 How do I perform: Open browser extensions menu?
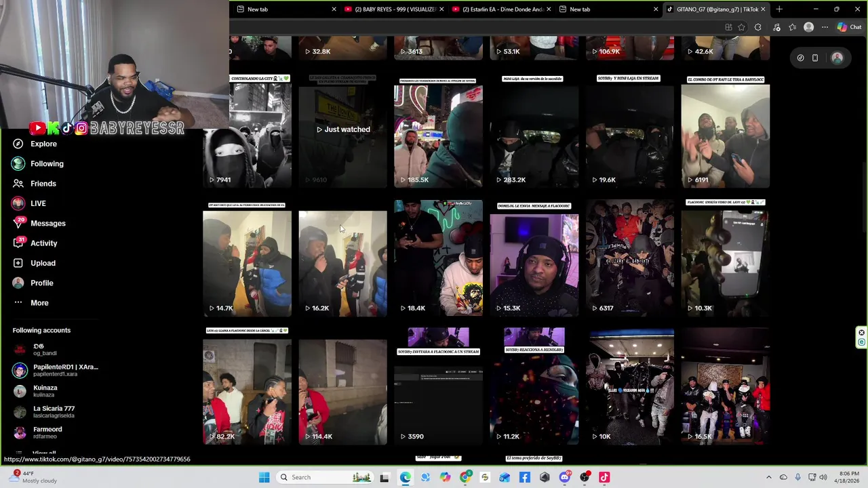758,27
